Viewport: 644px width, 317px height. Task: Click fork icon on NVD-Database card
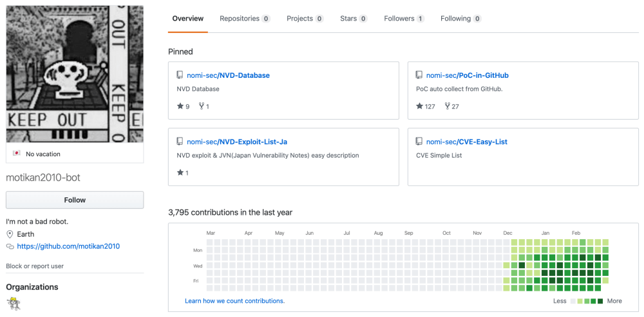coord(201,106)
